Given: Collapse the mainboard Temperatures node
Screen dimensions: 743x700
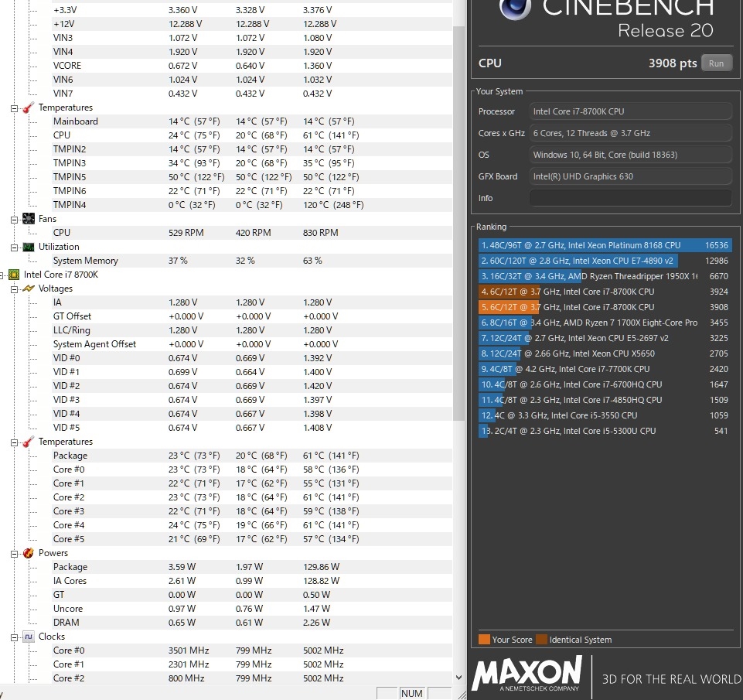Looking at the screenshot, I should [x=14, y=108].
